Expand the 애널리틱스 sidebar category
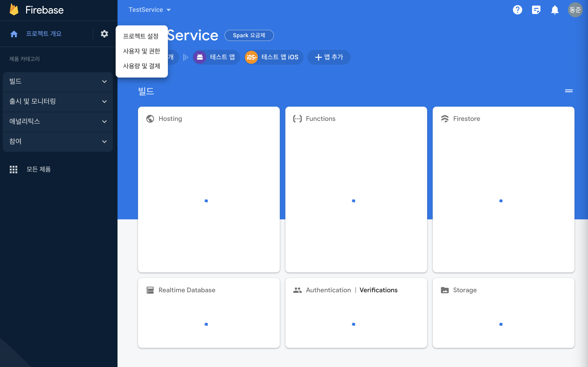 tap(58, 122)
